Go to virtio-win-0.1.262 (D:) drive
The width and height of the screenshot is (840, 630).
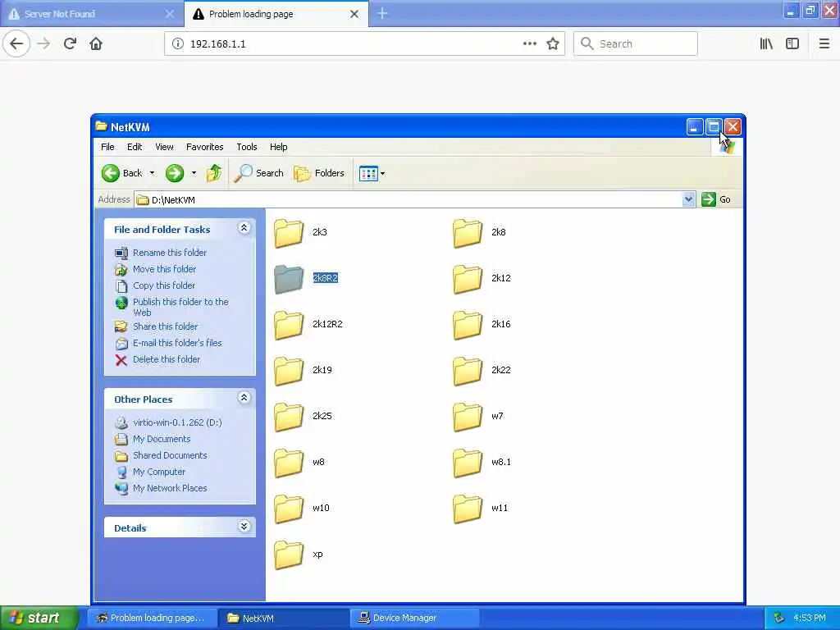coord(177,422)
